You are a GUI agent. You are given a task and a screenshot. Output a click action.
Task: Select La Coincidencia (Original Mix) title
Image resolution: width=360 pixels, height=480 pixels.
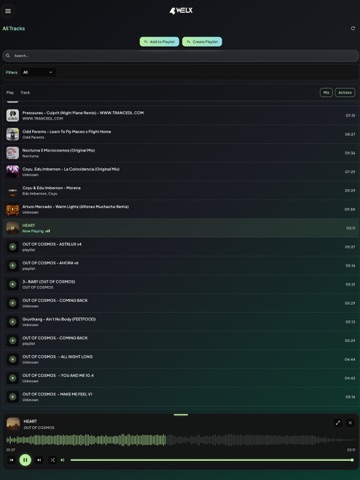coord(71,169)
